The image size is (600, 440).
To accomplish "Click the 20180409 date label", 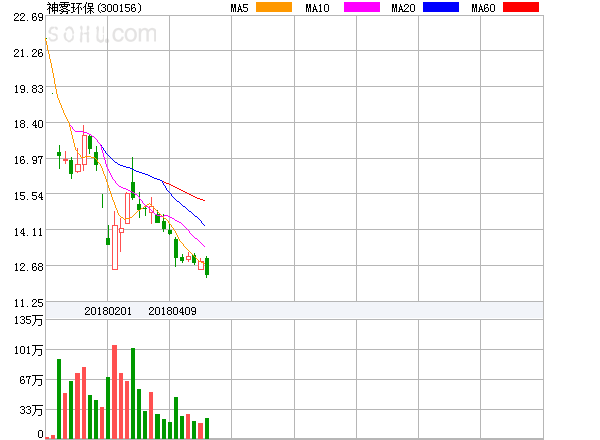I will coord(172,311).
